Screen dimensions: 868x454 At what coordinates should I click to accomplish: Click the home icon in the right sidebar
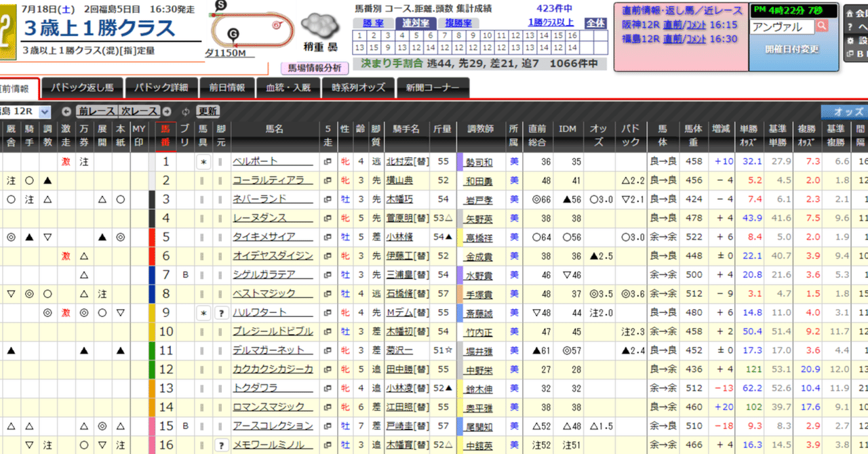(850, 13)
